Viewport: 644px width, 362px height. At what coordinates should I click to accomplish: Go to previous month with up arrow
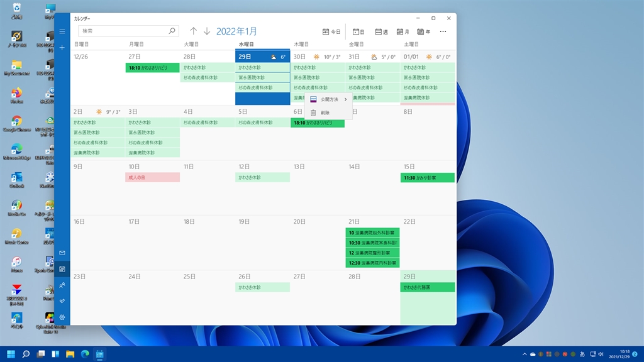[x=194, y=31]
